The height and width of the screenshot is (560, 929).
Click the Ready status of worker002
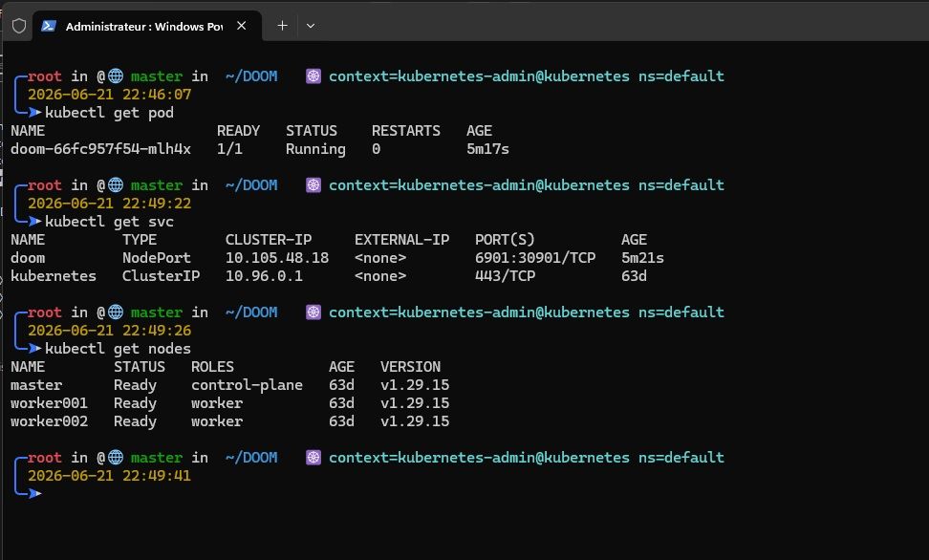135,421
